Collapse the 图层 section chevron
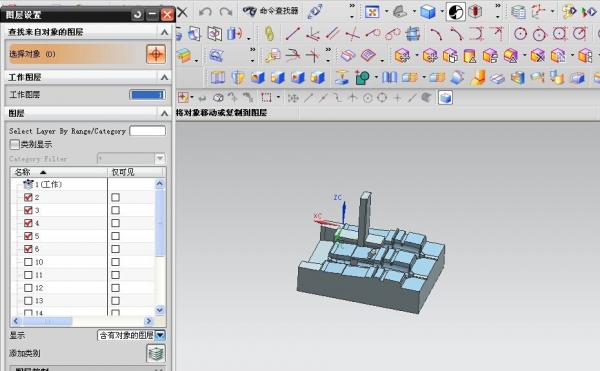The height and width of the screenshot is (371, 600). (165, 113)
